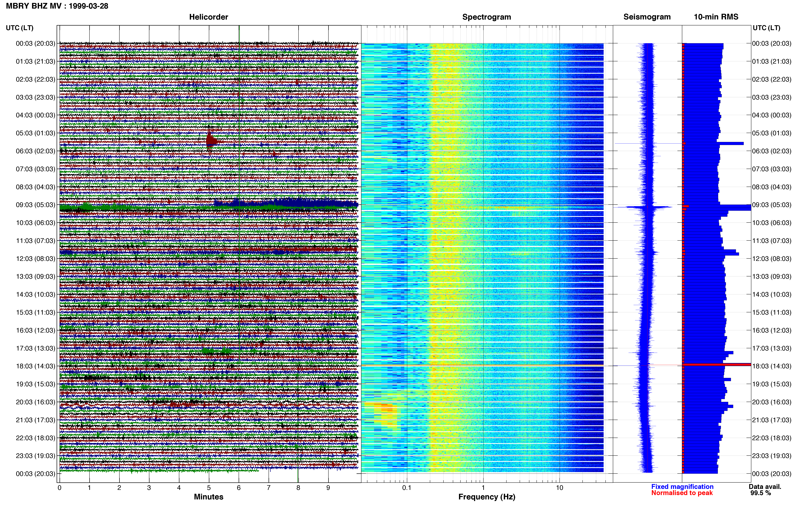Click the 'Minutes' axis title
Viewport: 812px width, 508px height.
point(209,497)
